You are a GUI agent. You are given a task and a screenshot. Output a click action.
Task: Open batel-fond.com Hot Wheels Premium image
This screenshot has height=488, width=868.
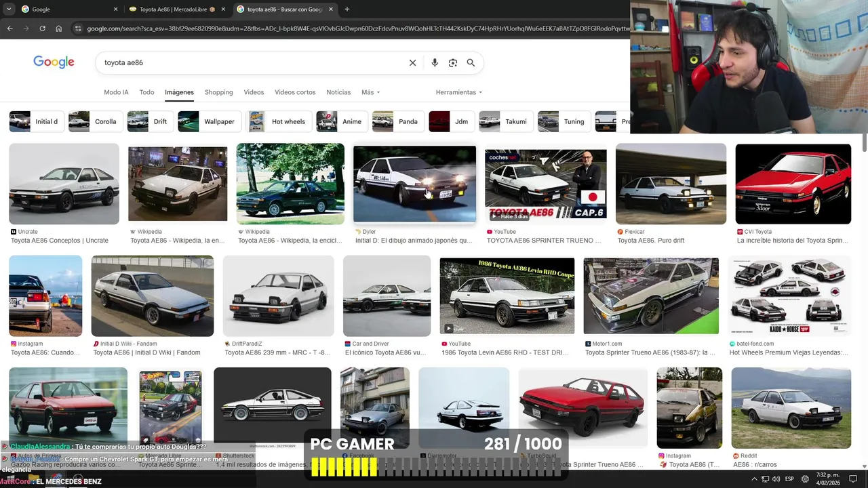click(789, 296)
